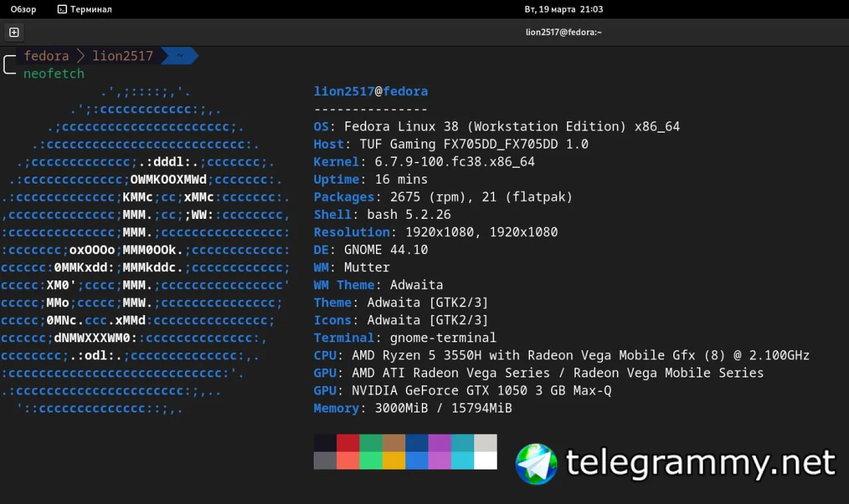
Task: Click the dark blue swatch in top palette row
Action: click(417, 443)
